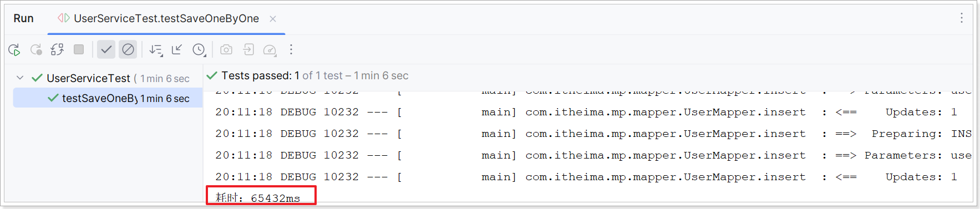Click the import tests arrow icon
The width and height of the screenshot is (980, 209).
[248, 49]
